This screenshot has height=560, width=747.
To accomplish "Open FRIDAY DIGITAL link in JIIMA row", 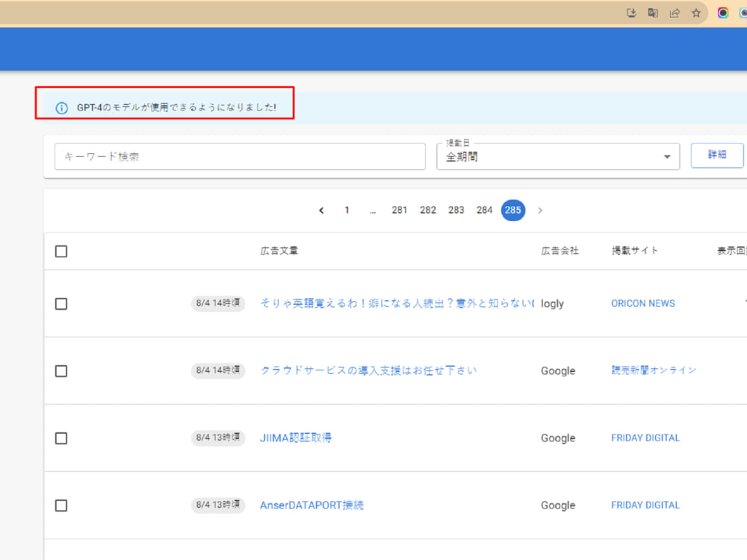I will (x=645, y=438).
